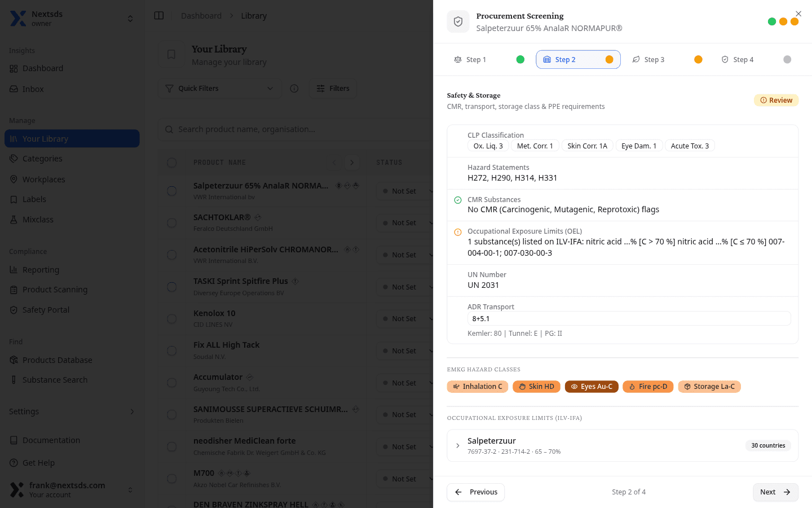Click the Eyes Au-C hazard badge
The height and width of the screenshot is (508, 812).
(592, 387)
